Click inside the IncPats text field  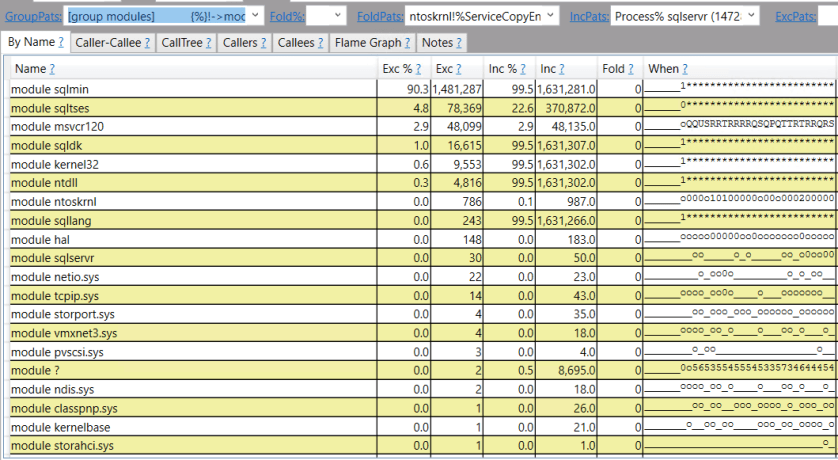coord(678,16)
